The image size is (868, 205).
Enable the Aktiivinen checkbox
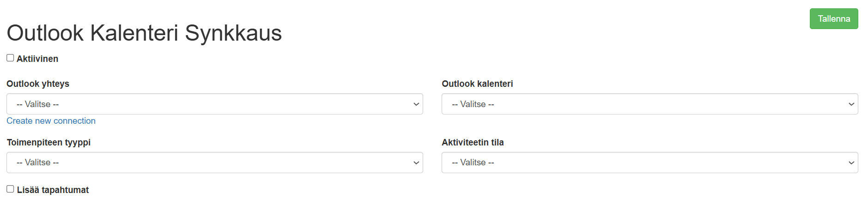tap(10, 58)
